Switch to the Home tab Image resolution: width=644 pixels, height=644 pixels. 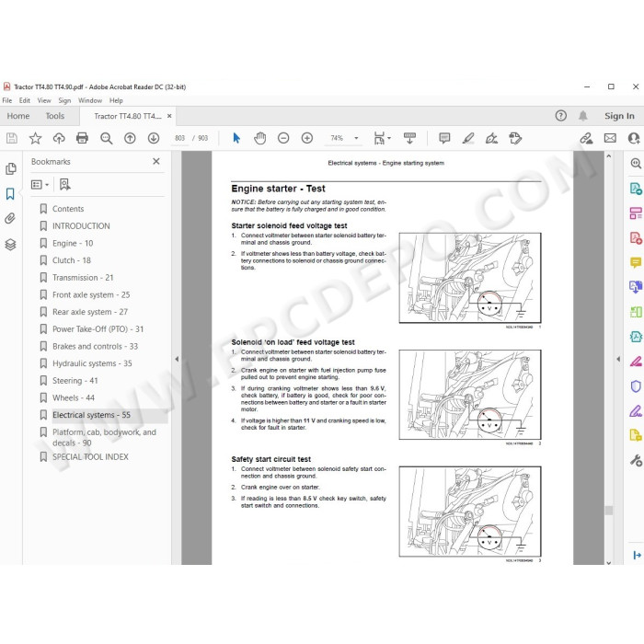tap(18, 116)
